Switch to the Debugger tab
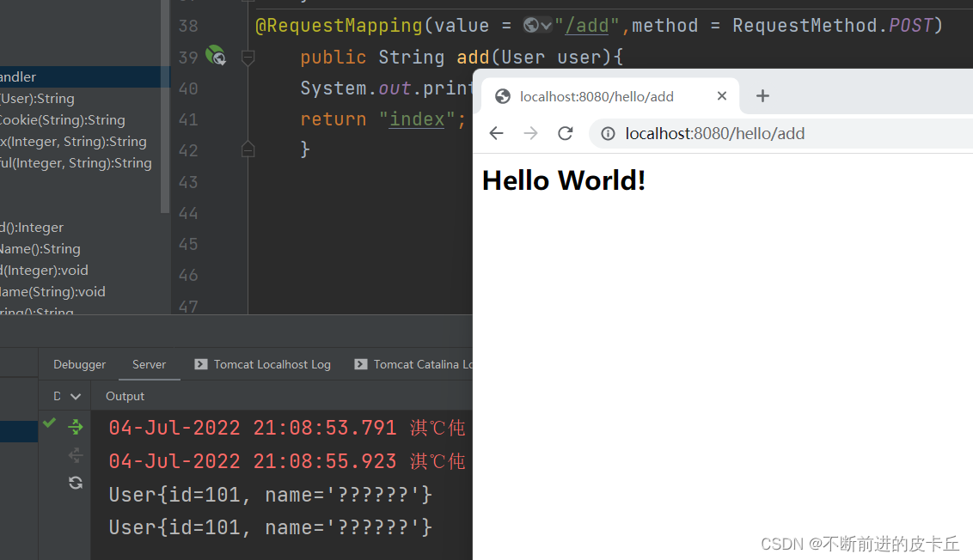The height and width of the screenshot is (560, 973). pos(79,365)
